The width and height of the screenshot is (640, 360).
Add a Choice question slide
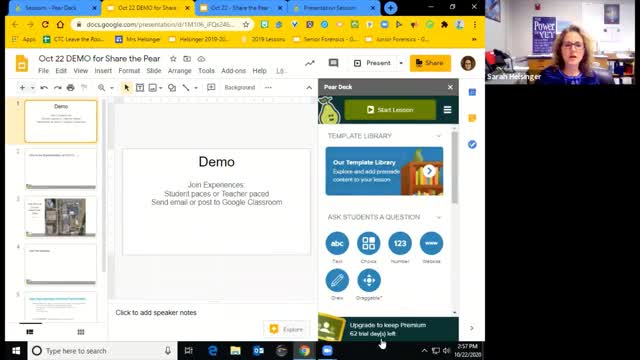(x=369, y=243)
